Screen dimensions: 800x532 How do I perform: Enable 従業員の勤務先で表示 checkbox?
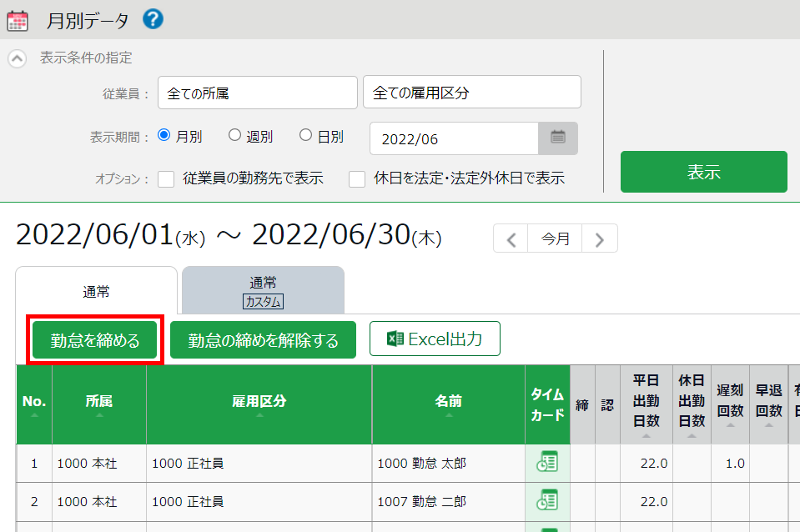tap(166, 178)
